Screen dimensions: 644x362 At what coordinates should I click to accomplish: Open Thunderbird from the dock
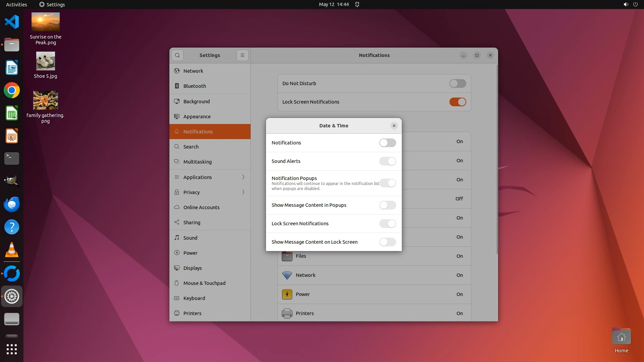coord(12,204)
